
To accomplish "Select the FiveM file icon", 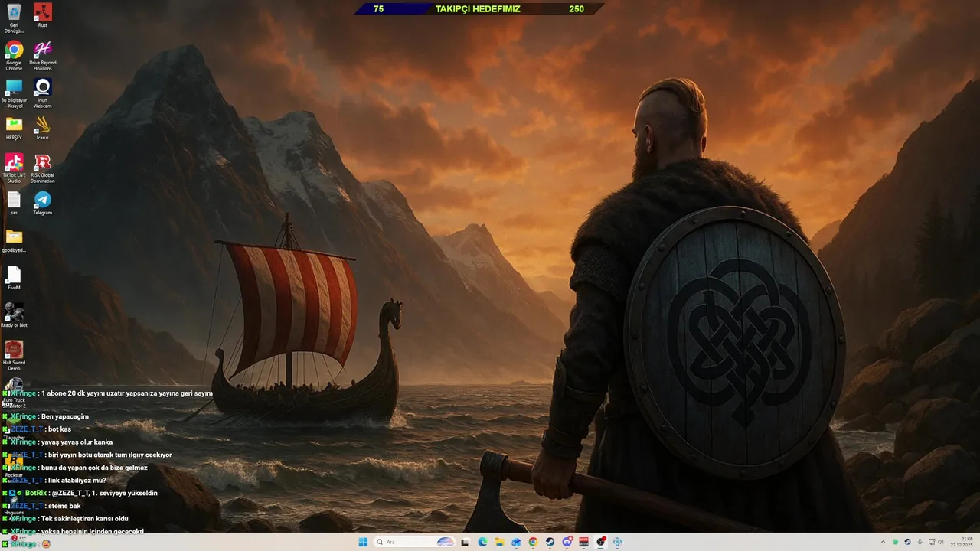I will pos(14,278).
